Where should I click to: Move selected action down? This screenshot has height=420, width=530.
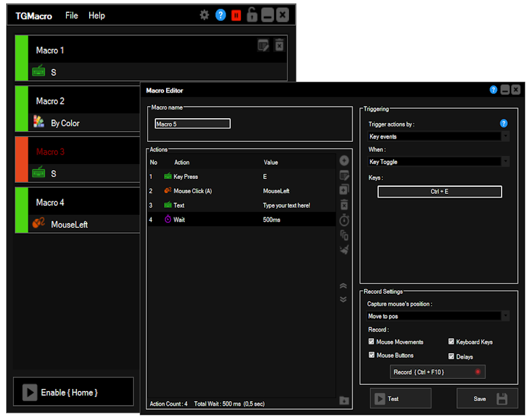pos(343,299)
